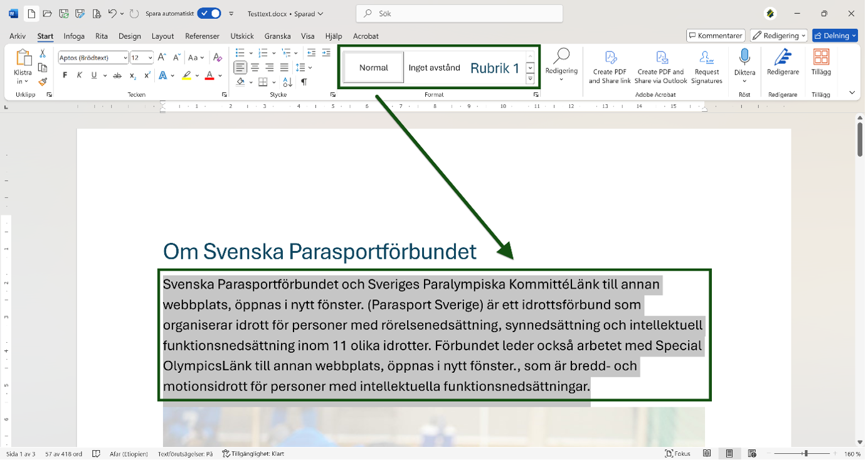The image size is (868, 462).
Task: Apply superscript formatting
Action: [x=147, y=75]
